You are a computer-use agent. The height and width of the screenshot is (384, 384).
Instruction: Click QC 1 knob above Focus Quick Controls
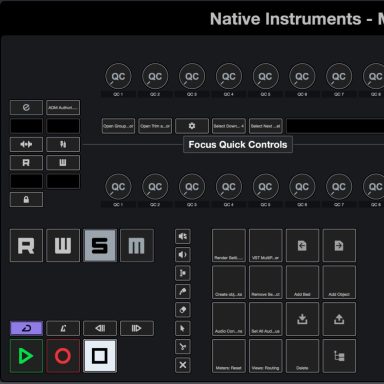click(118, 76)
